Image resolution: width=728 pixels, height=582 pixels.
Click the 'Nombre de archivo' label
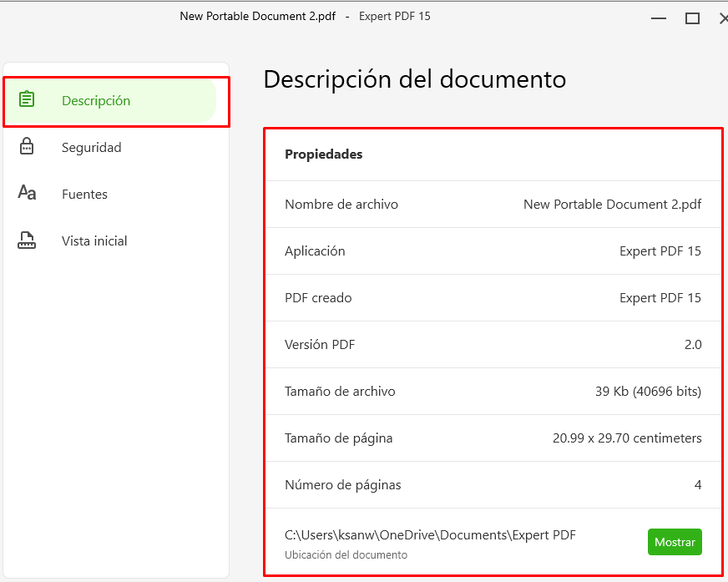pyautogui.click(x=341, y=205)
